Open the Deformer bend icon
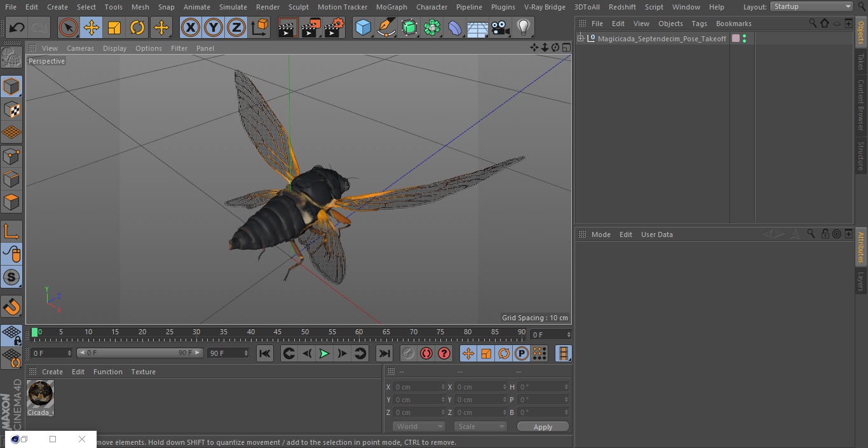Image resolution: width=868 pixels, height=448 pixels. [455, 27]
